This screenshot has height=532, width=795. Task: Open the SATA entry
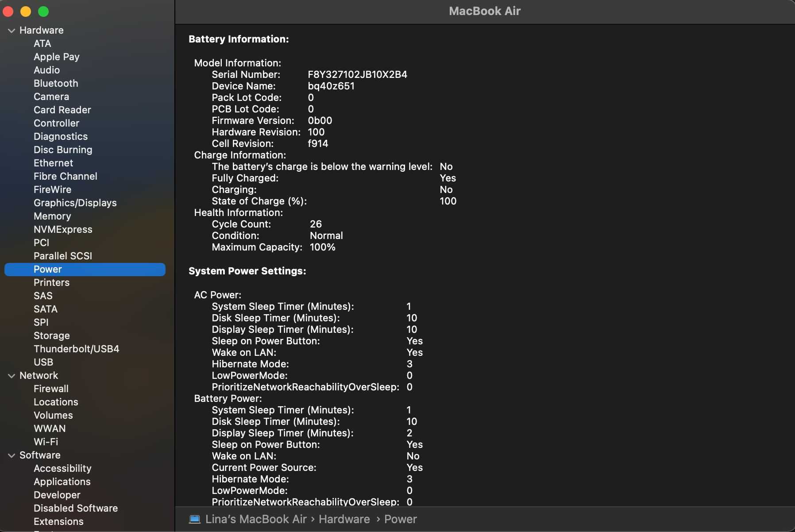pyautogui.click(x=46, y=309)
